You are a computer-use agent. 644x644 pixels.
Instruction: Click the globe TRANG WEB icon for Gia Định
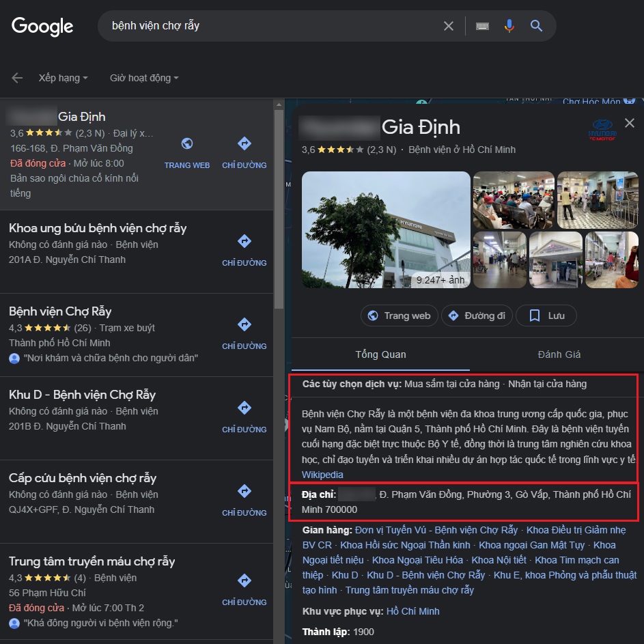pos(187,143)
